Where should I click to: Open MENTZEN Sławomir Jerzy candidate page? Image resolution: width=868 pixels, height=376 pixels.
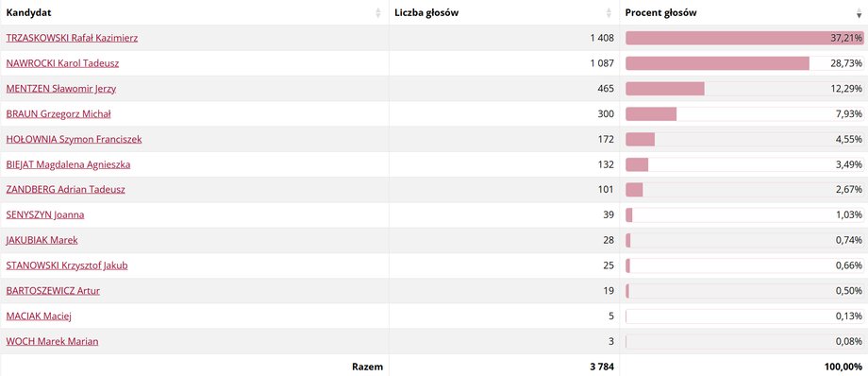click(x=61, y=89)
